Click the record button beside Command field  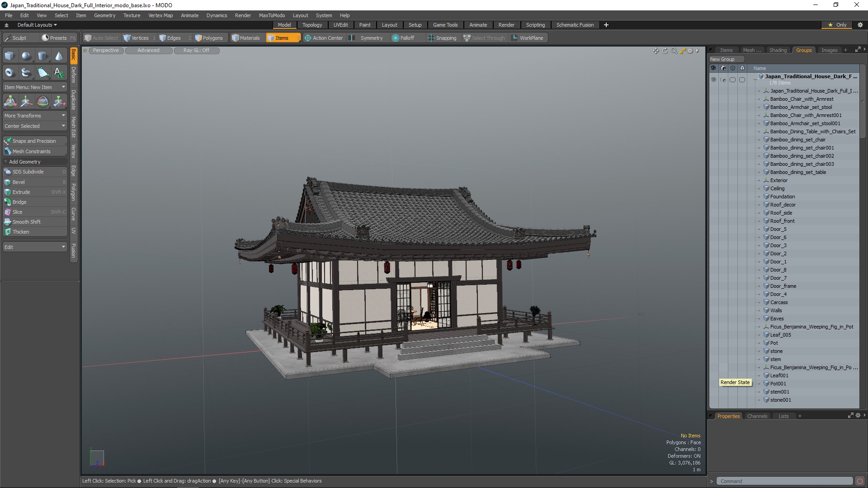click(860, 481)
